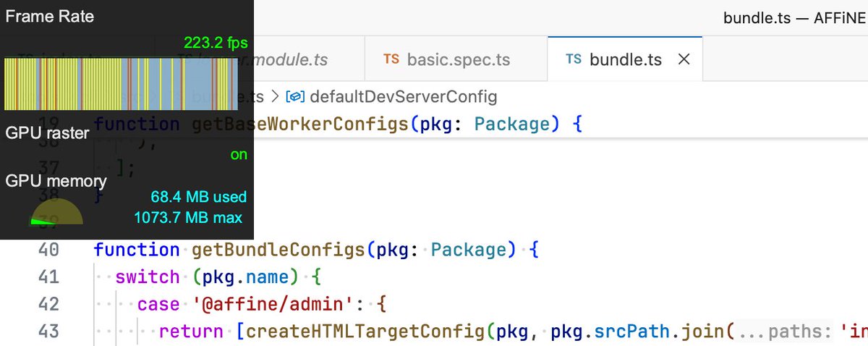The height and width of the screenshot is (346, 868).
Task: Click sticky header getBaseWorkerConfigs line
Action: point(434,124)
